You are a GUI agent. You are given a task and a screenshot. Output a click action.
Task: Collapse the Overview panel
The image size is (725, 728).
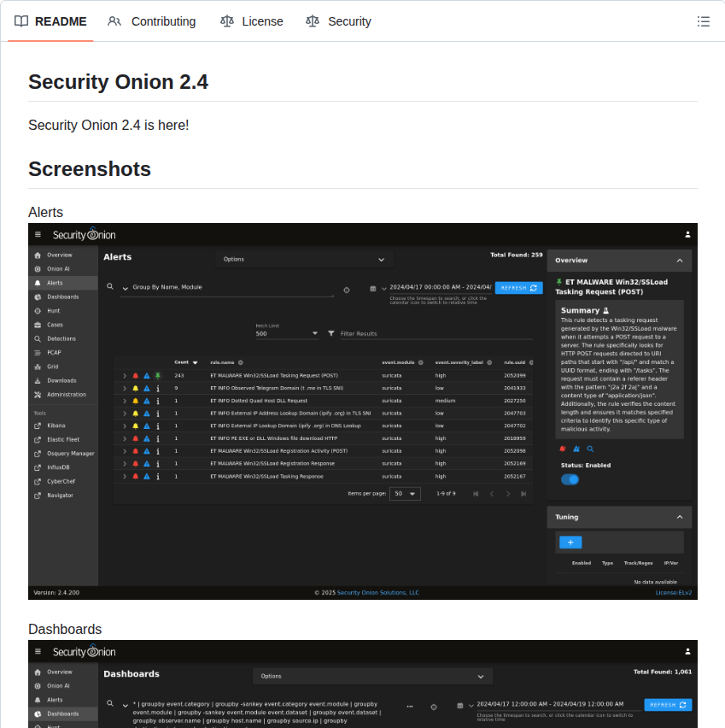[x=679, y=260]
